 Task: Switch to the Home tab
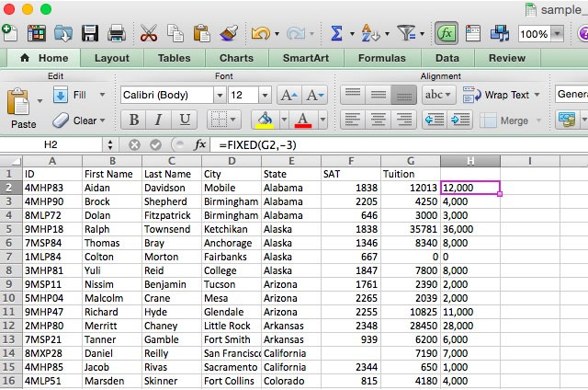tap(45, 58)
